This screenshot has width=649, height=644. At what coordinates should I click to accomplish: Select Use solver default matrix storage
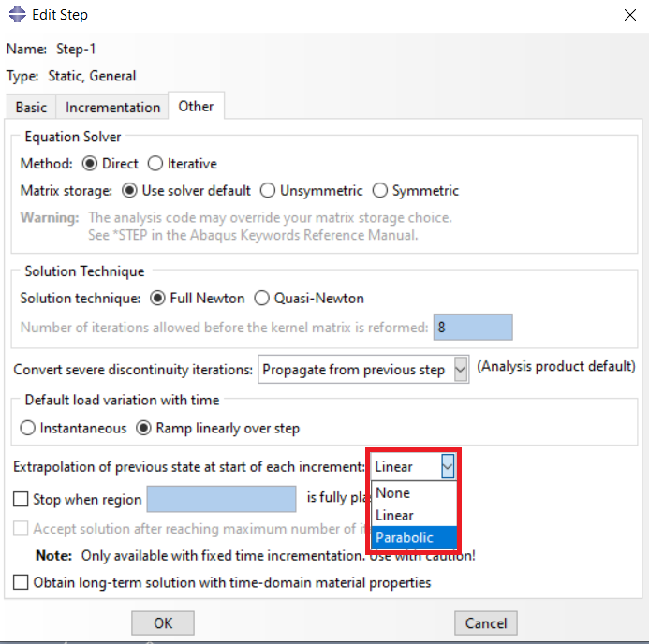point(130,191)
